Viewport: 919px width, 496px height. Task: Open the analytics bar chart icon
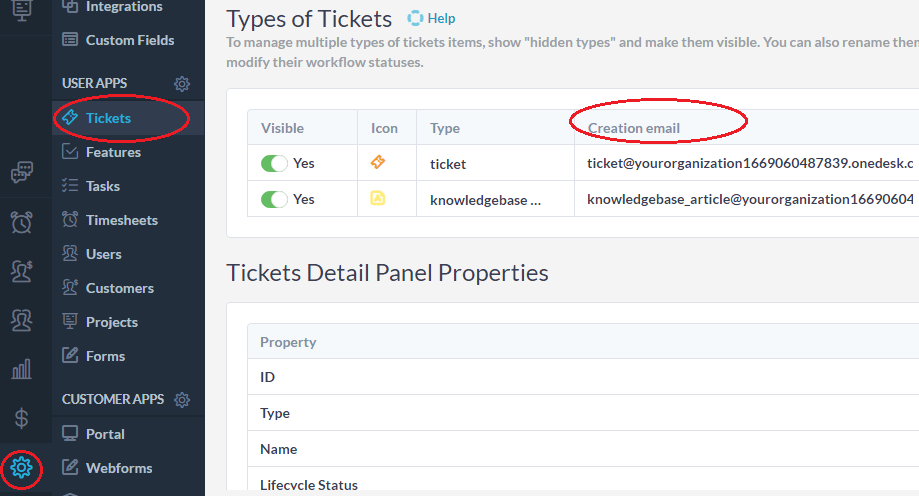[21, 370]
